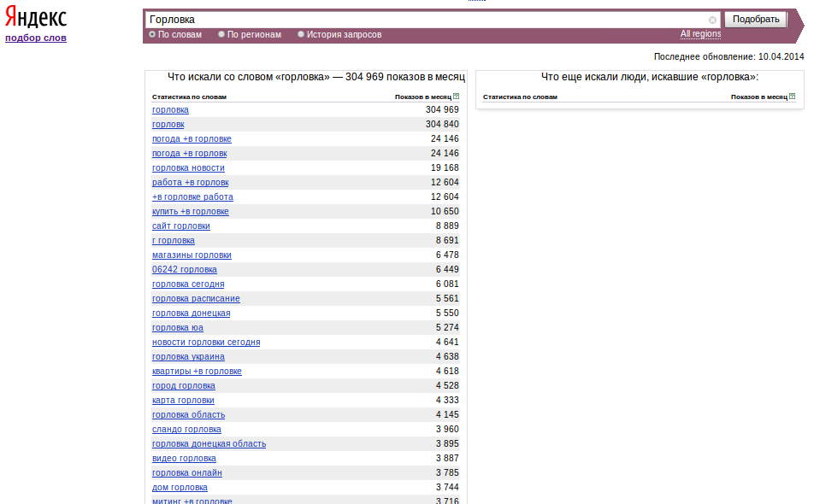
Task: Open the 'магазины горловки' link
Action: (x=192, y=255)
